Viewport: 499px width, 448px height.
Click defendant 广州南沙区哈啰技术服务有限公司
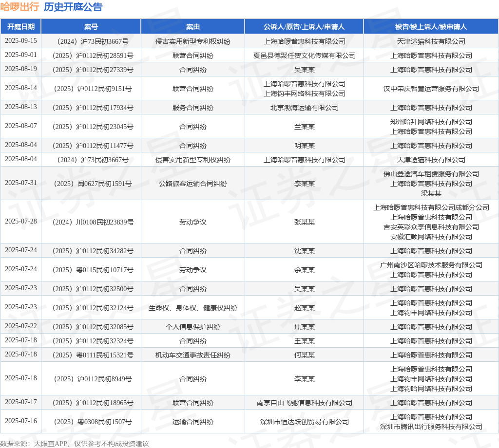point(431,265)
